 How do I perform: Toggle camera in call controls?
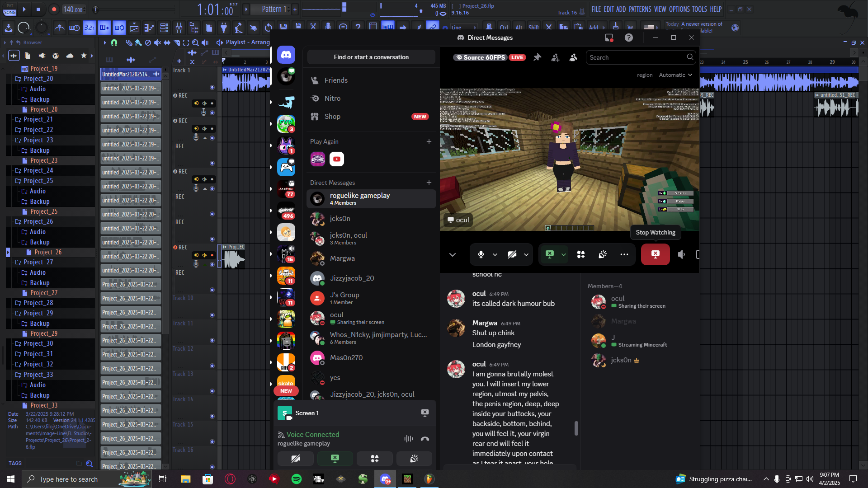coord(512,255)
